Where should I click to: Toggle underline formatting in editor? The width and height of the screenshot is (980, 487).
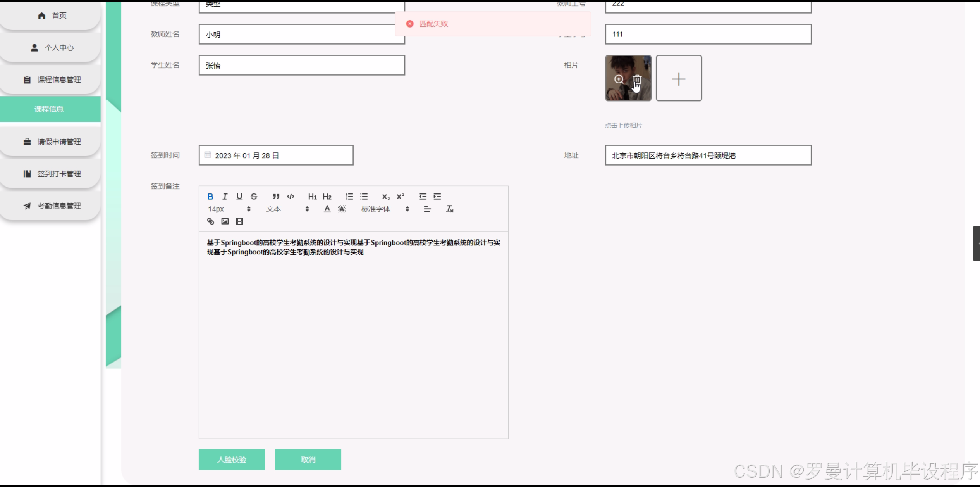pyautogui.click(x=239, y=197)
